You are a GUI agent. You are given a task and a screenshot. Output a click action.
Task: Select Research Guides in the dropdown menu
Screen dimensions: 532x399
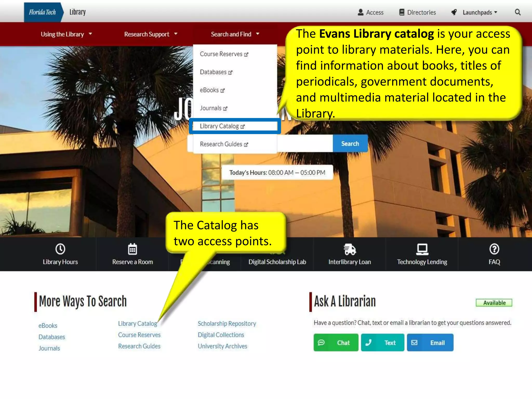221,144
